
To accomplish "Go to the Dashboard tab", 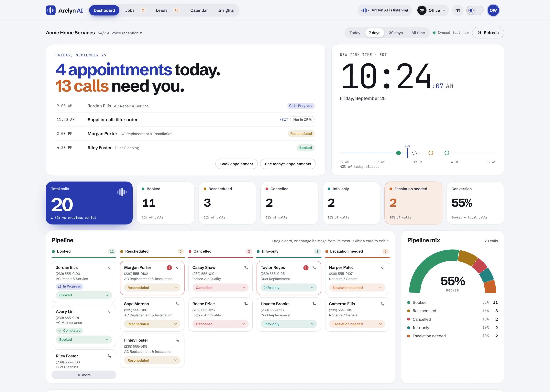I will [x=104, y=10].
